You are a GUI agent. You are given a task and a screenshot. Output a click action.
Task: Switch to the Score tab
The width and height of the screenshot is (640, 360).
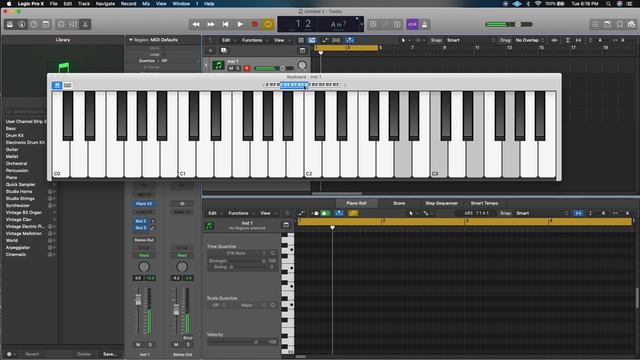(x=399, y=203)
